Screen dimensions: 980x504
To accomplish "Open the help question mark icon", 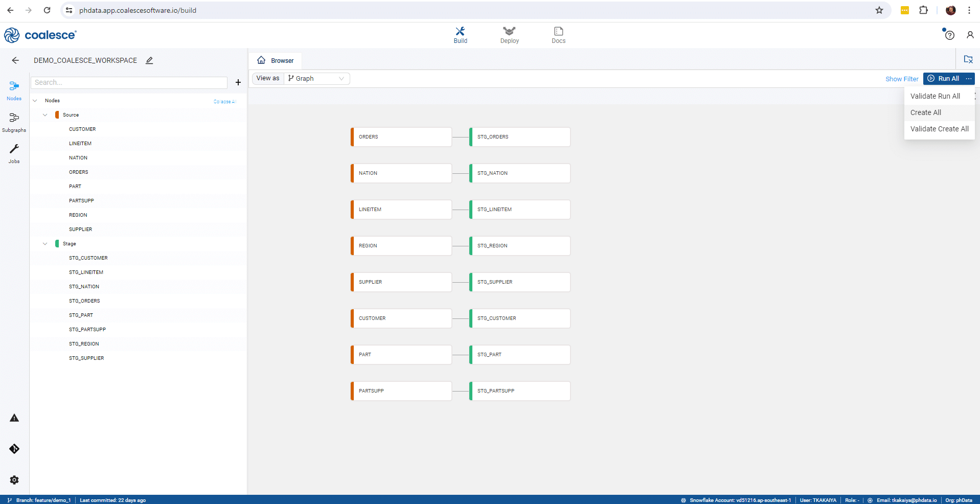I will point(949,35).
